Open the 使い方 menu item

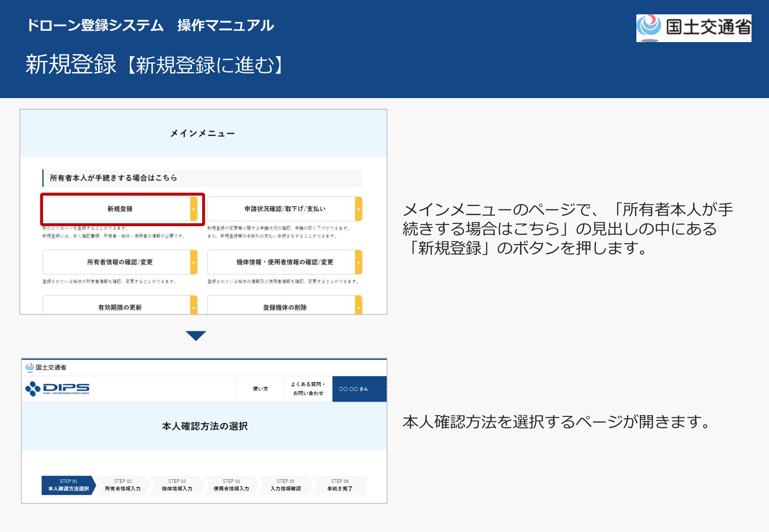click(x=260, y=389)
